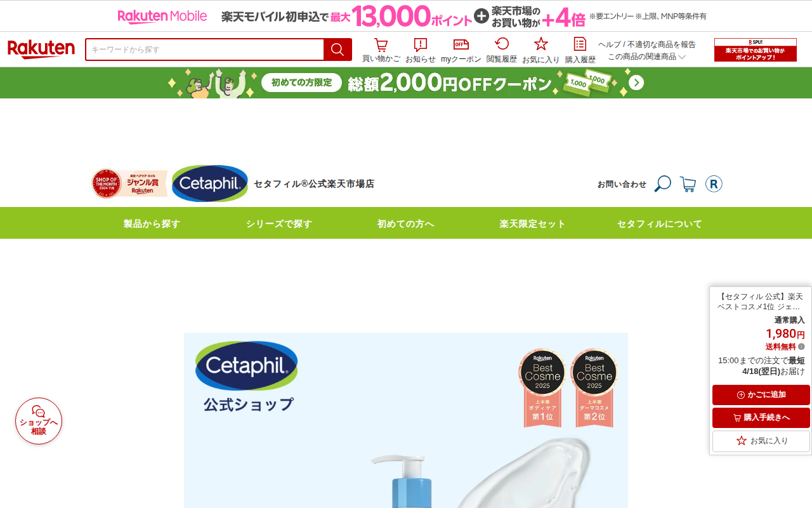The width and height of the screenshot is (812, 508).
Task: Expand この商品の関連商品 dropdown
Action: click(x=646, y=57)
